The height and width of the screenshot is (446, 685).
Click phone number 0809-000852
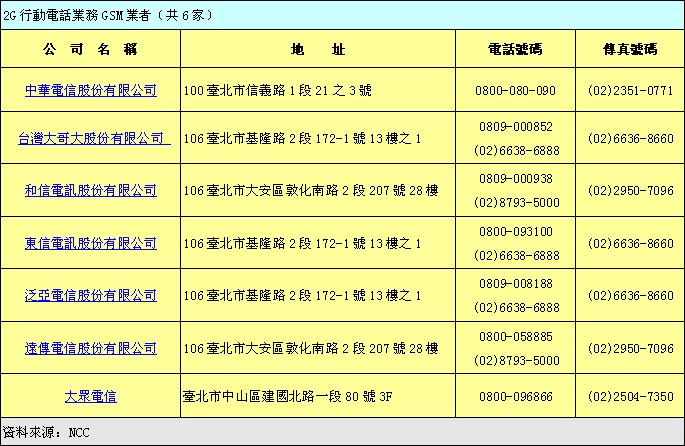click(x=515, y=127)
